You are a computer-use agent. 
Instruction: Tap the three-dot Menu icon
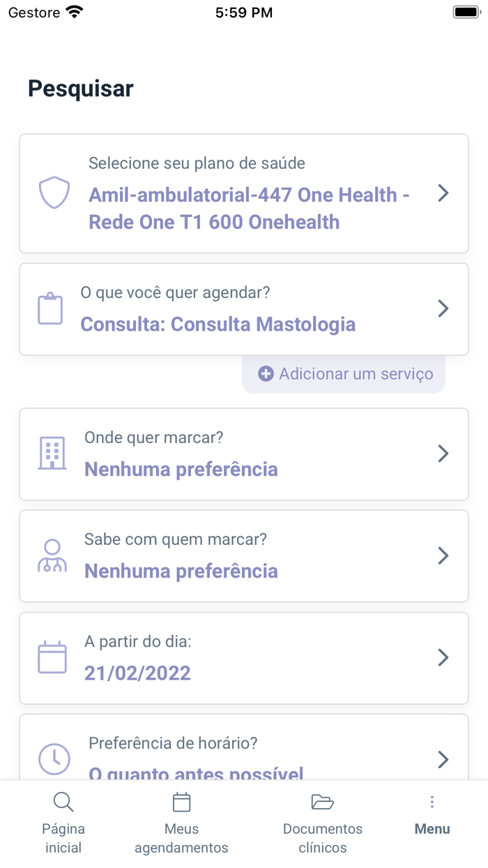pos(432,802)
